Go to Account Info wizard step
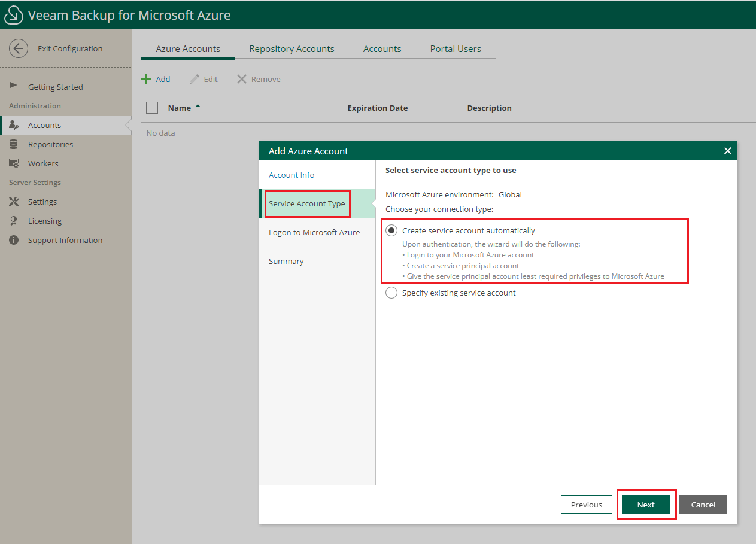The width and height of the screenshot is (756, 544). pos(317,175)
